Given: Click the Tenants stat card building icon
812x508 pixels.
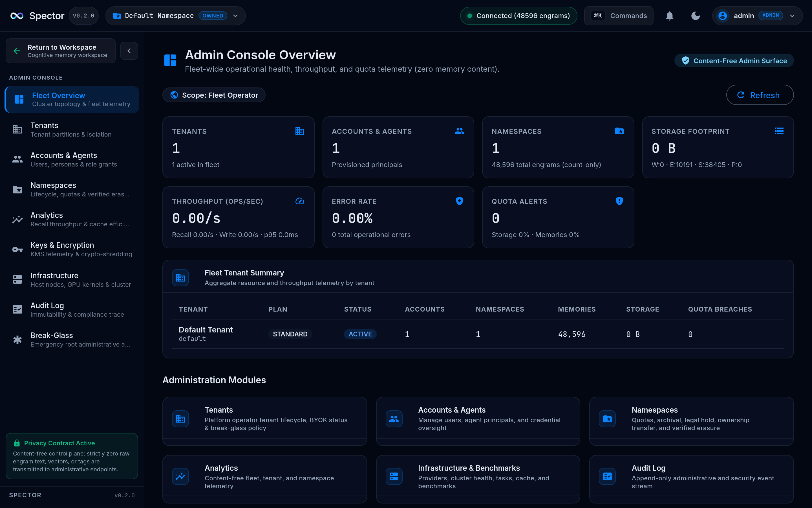Looking at the screenshot, I should [300, 131].
